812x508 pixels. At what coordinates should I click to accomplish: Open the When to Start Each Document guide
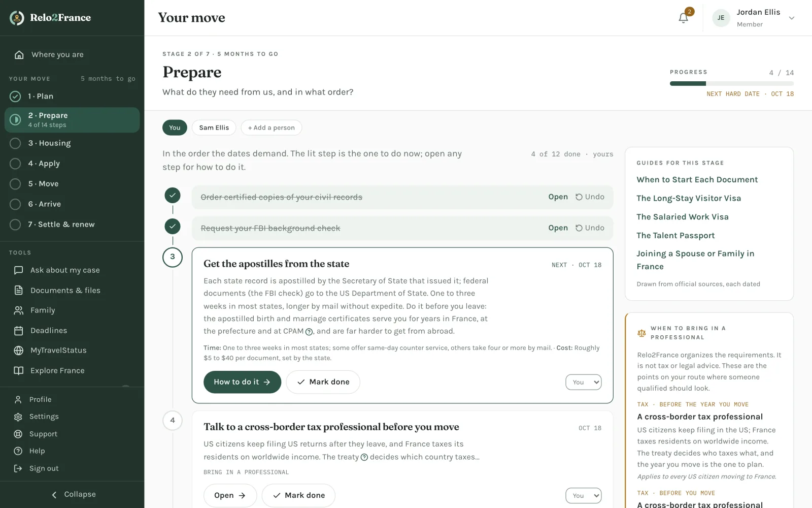697,180
